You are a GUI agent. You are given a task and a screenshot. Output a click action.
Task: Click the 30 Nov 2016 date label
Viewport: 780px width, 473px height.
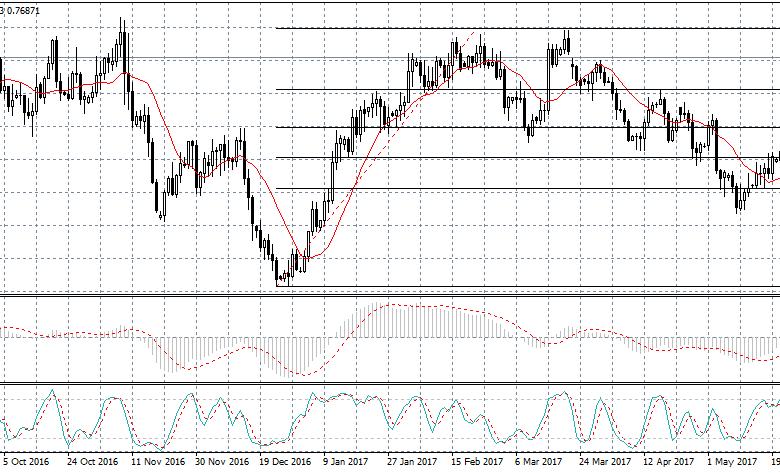click(222, 462)
